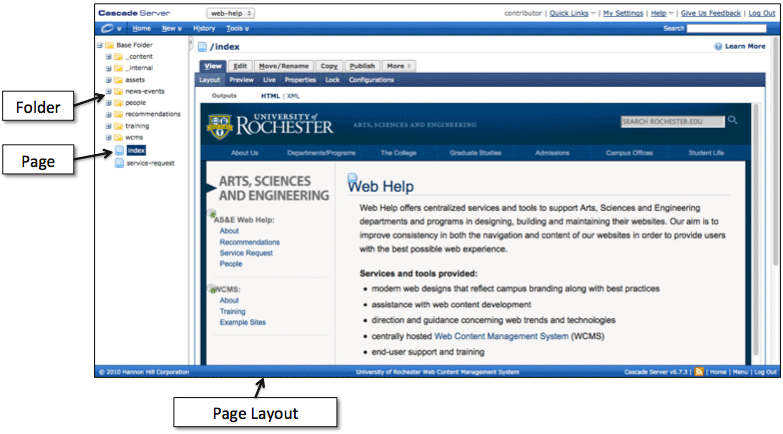The image size is (783, 434).
Task: Open the New menu
Action: point(172,28)
